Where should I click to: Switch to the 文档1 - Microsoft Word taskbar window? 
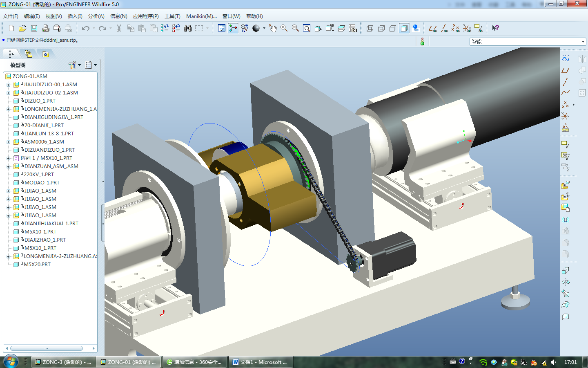pos(260,362)
